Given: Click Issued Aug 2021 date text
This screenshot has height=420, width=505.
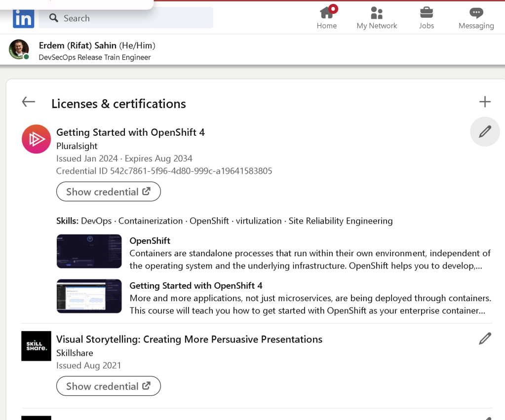Looking at the screenshot, I should [x=88, y=366].
